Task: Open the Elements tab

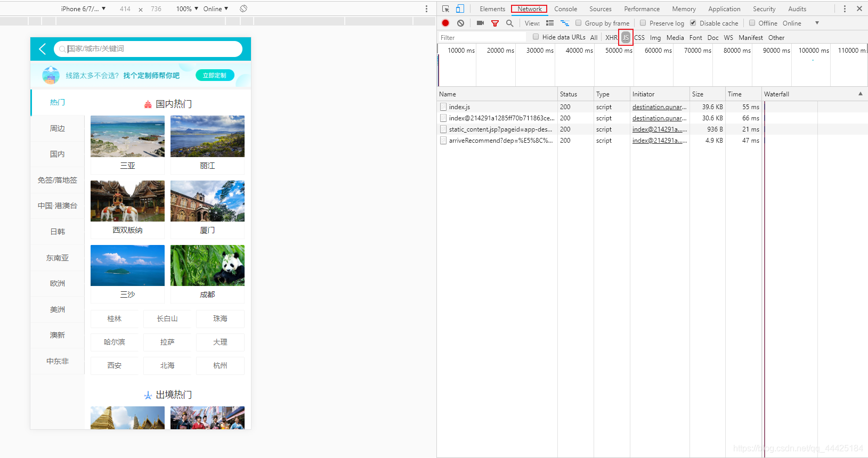Action: tap(492, 9)
